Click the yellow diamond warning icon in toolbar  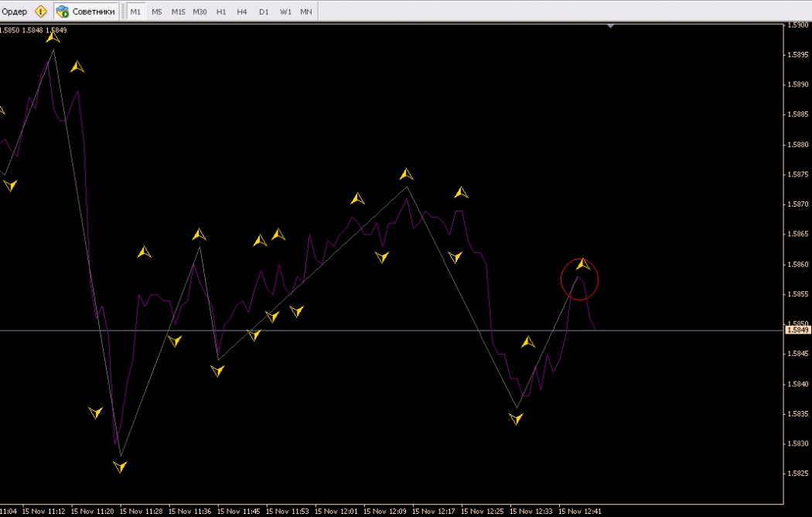click(x=40, y=12)
